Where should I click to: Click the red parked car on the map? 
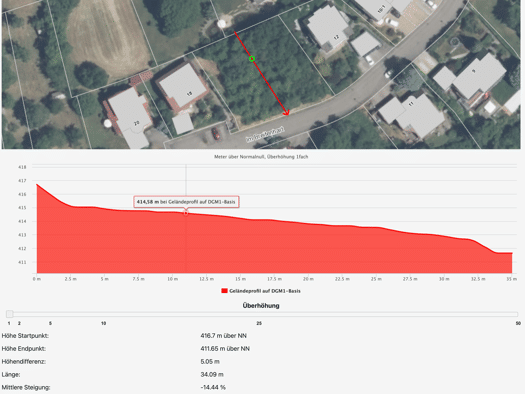(x=216, y=134)
